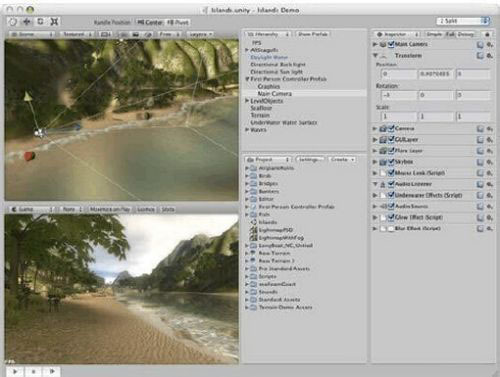
Task: Disable the Skybox component checkbox
Action: pyautogui.click(x=391, y=162)
